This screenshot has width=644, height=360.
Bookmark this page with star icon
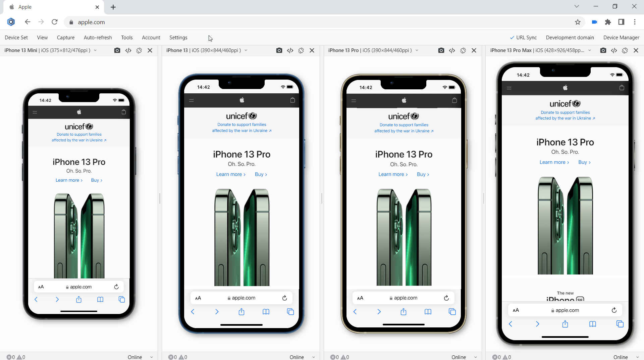pos(578,22)
